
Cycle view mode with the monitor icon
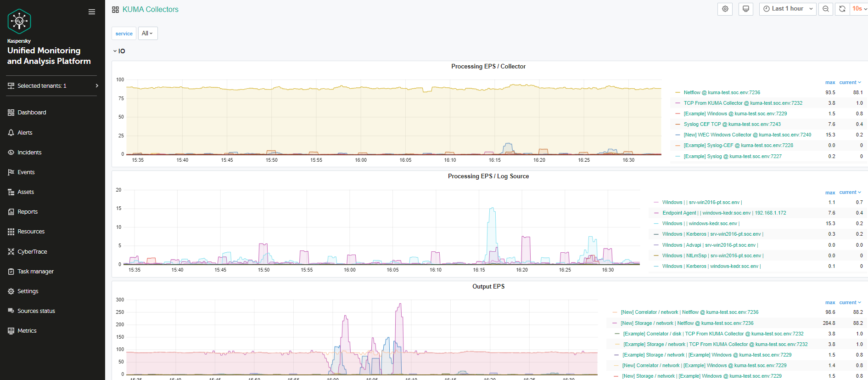click(746, 9)
